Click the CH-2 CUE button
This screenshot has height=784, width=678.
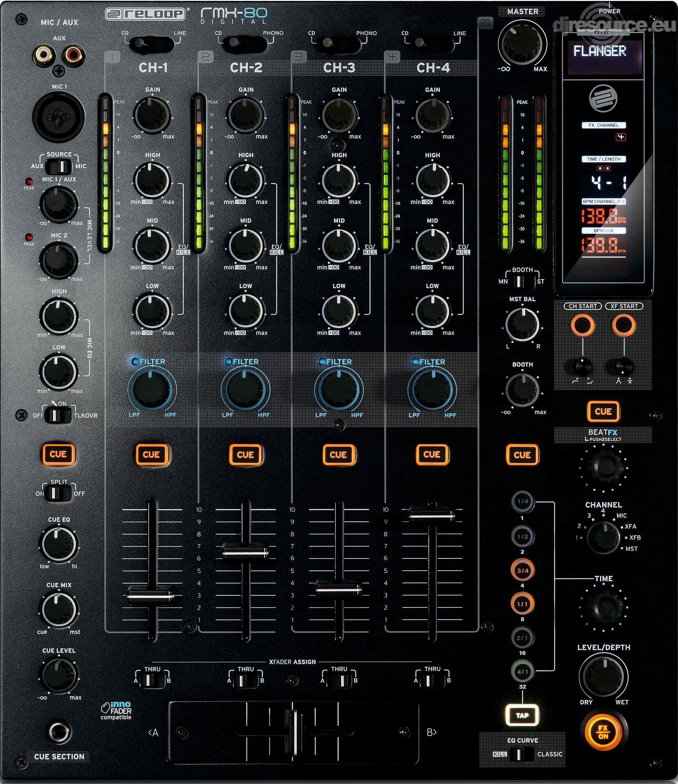pos(245,454)
